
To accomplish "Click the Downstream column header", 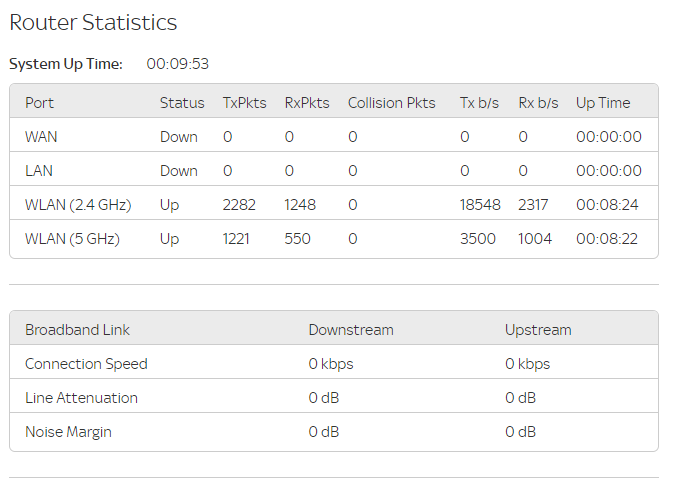I will click(351, 330).
